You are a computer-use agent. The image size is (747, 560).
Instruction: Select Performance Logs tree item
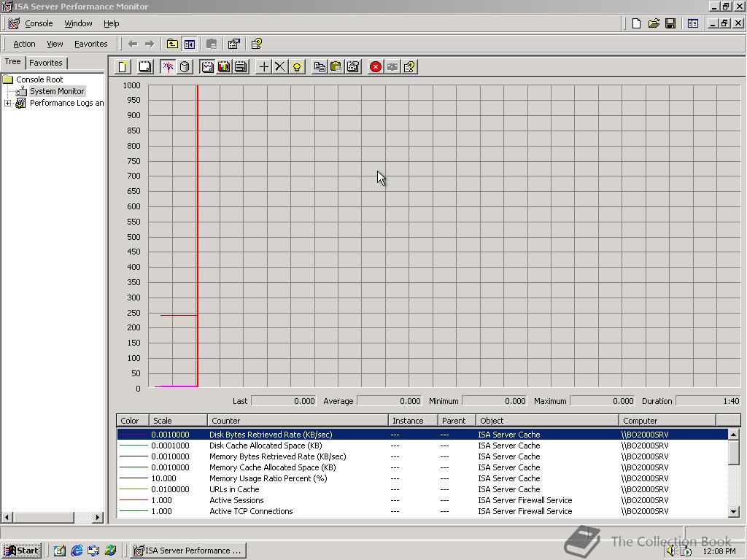coord(66,103)
